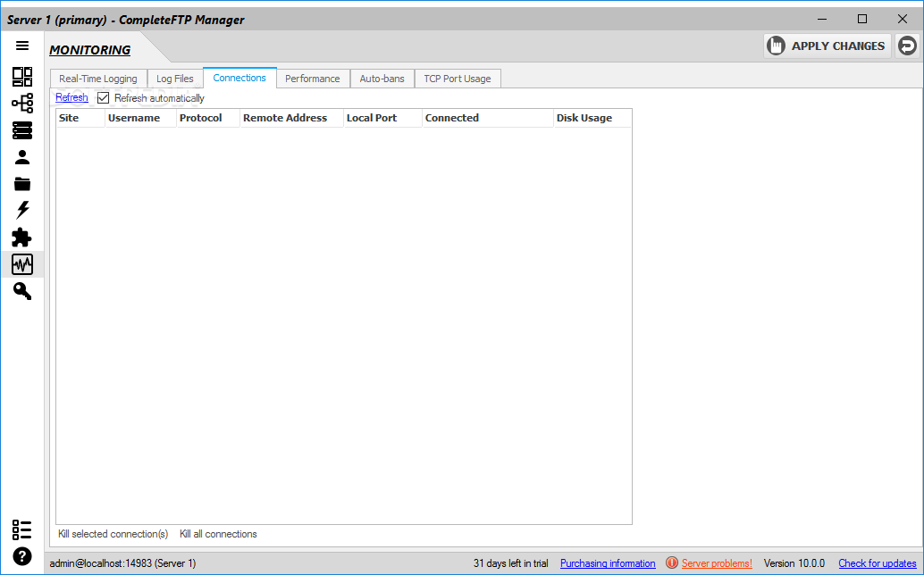
Task: Maximize the CompleteFTP Manager window
Action: 862,20
